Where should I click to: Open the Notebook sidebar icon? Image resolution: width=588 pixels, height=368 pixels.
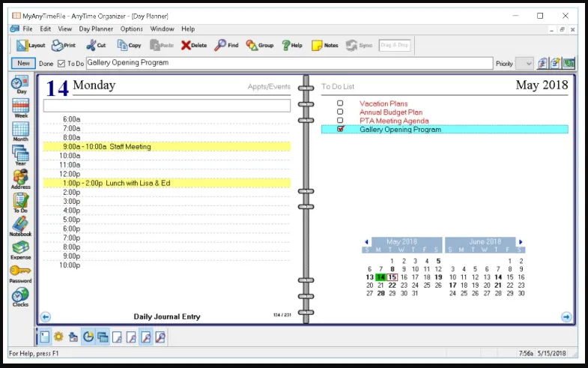pos(20,226)
